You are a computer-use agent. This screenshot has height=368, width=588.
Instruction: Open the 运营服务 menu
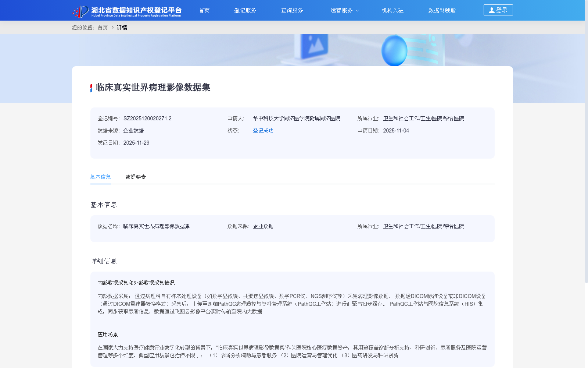(x=341, y=10)
